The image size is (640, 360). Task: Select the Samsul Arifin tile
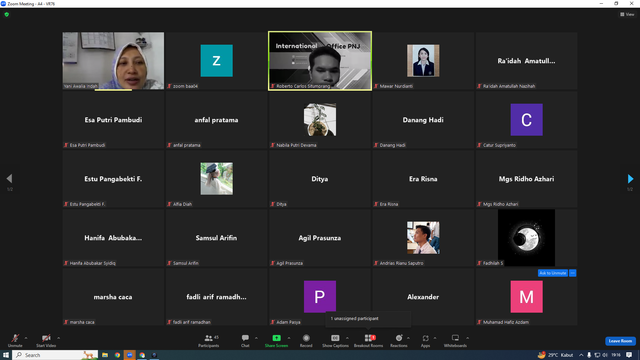tap(216, 238)
